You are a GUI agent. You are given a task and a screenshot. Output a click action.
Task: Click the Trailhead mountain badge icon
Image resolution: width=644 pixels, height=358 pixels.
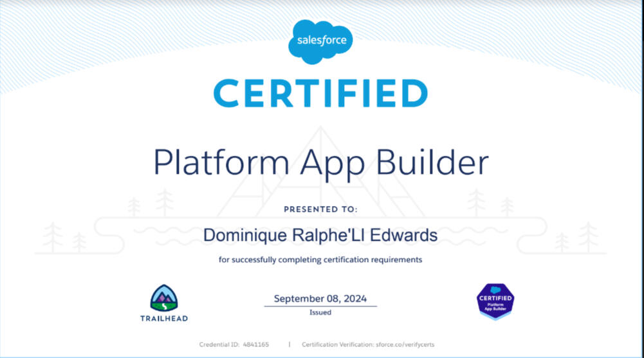tap(163, 299)
